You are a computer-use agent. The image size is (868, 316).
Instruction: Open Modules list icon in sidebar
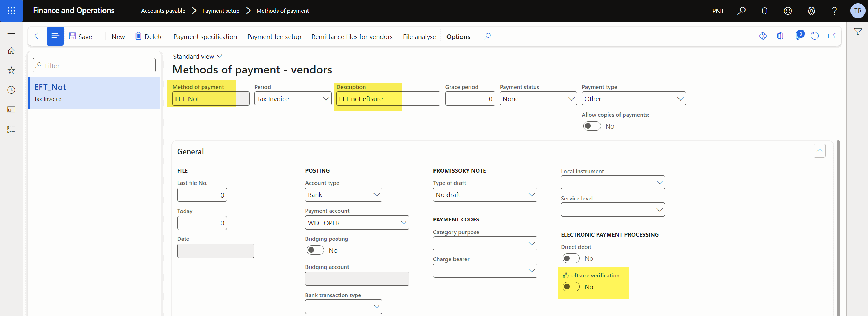point(11,129)
